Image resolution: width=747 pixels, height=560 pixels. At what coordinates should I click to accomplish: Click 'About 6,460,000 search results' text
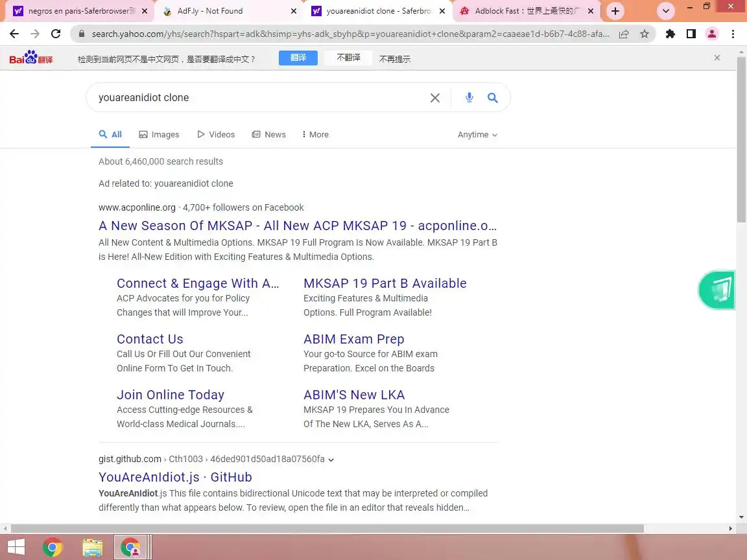click(161, 161)
